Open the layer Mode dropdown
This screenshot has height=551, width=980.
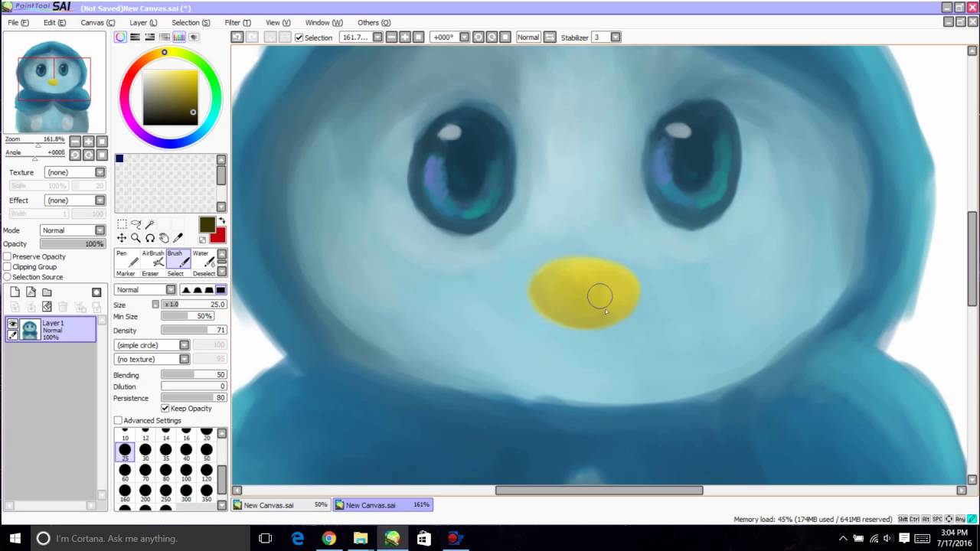click(73, 230)
